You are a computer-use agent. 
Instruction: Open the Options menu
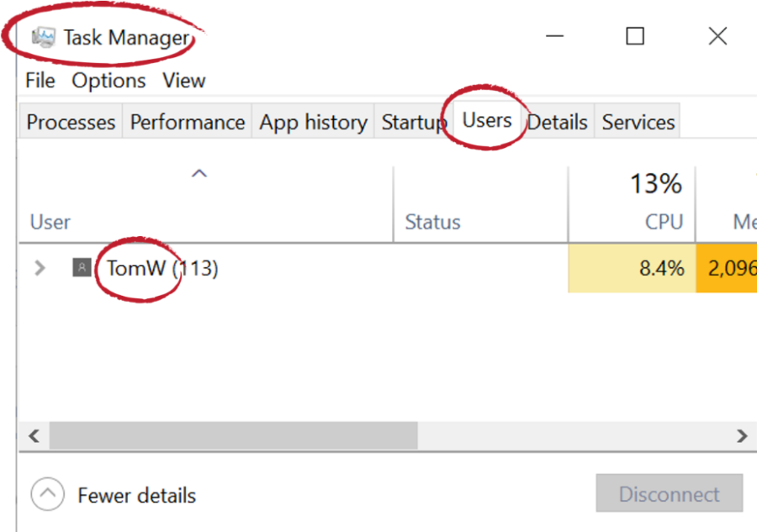(x=109, y=81)
